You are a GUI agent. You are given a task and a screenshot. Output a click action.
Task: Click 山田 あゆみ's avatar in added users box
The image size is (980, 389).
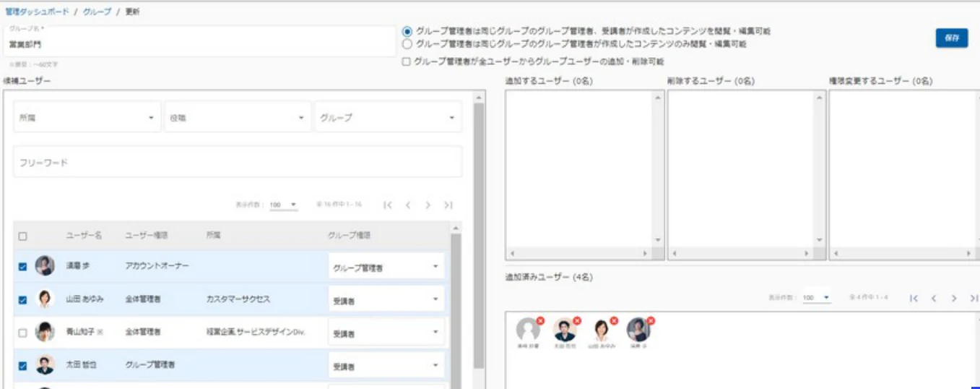click(x=602, y=330)
